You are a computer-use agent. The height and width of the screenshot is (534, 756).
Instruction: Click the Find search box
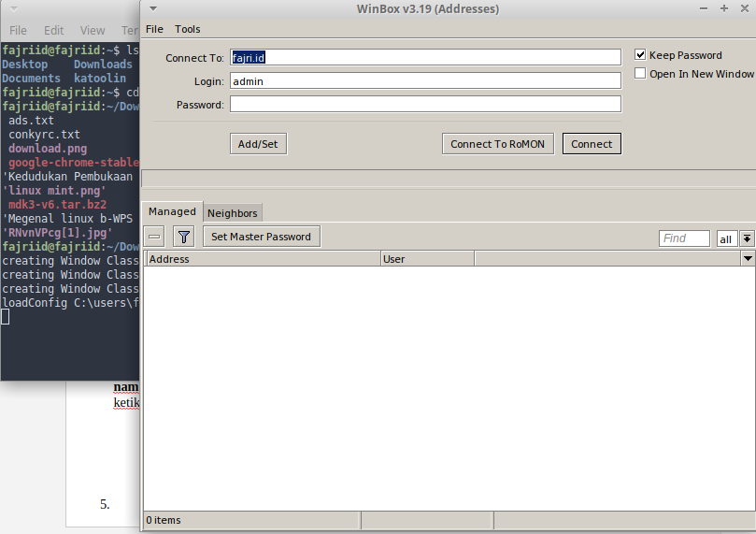(684, 238)
